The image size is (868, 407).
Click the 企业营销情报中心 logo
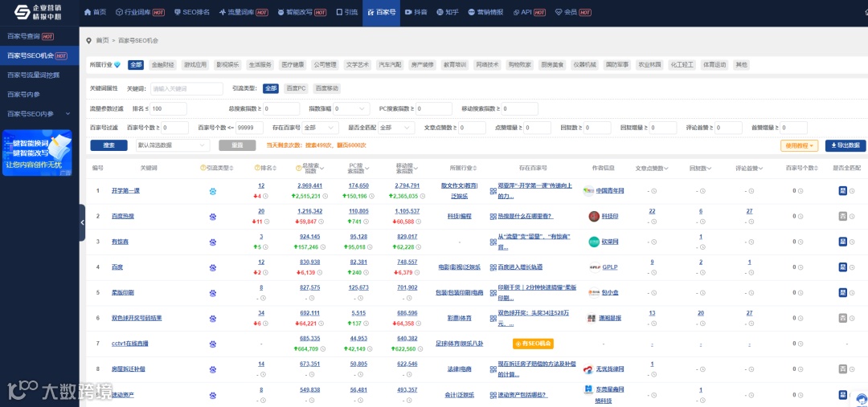[x=38, y=12]
